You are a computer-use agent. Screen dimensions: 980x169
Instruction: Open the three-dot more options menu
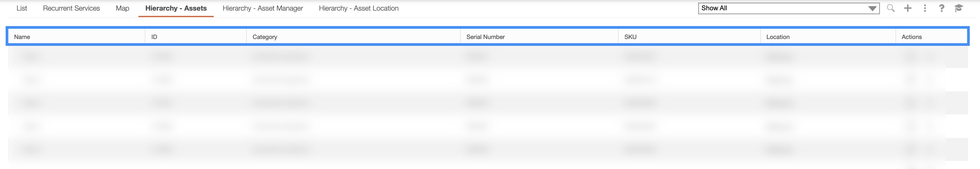[925, 8]
